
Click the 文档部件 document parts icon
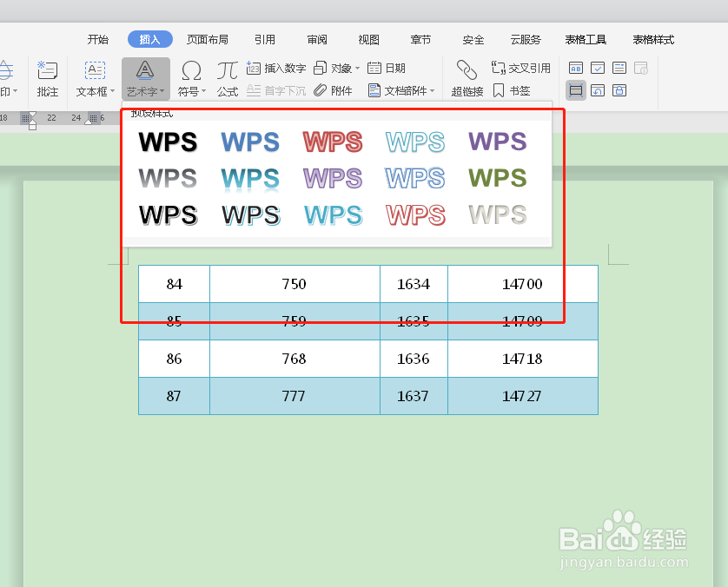(374, 90)
